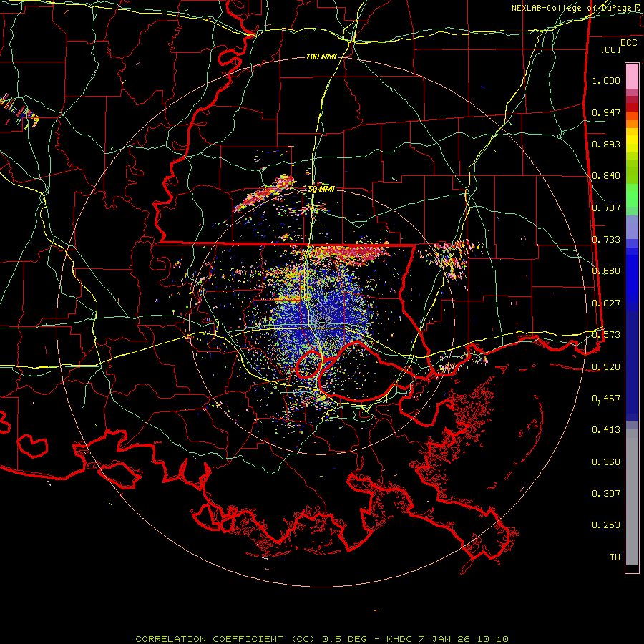Click the 0.520 legend value
Screen dimensions: 644x644
click(606, 367)
